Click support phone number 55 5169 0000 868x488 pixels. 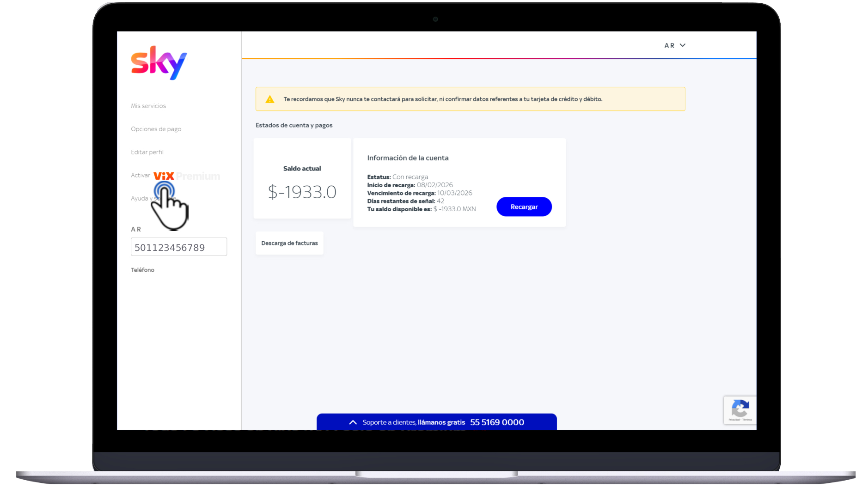[497, 422]
